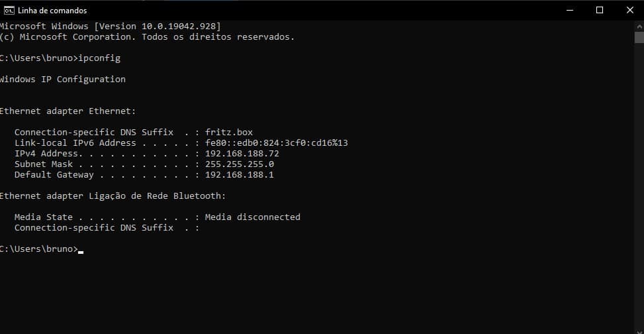Click the "Ethernet adapter Ethernet:" line
This screenshot has width=644, height=334.
tap(67, 111)
